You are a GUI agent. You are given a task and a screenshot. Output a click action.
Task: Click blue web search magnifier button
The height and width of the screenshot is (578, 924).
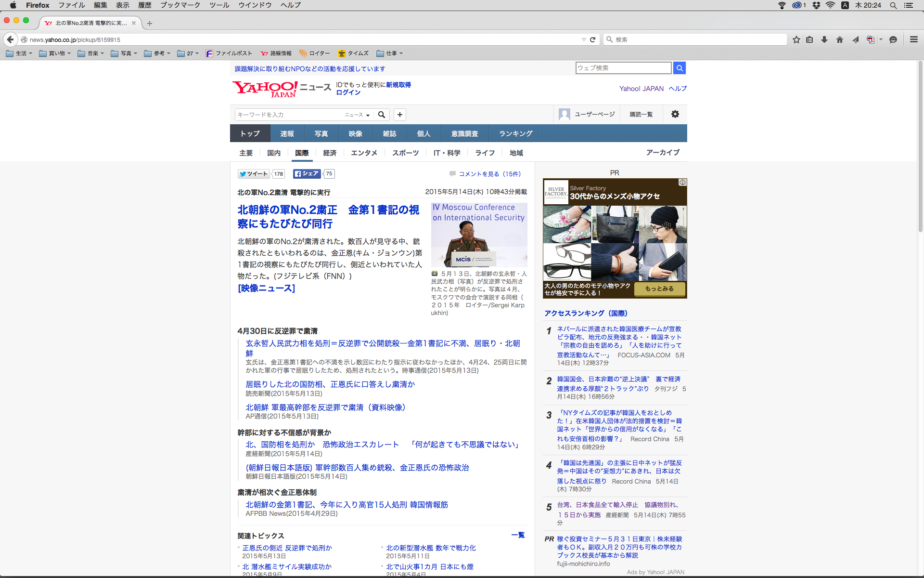680,68
